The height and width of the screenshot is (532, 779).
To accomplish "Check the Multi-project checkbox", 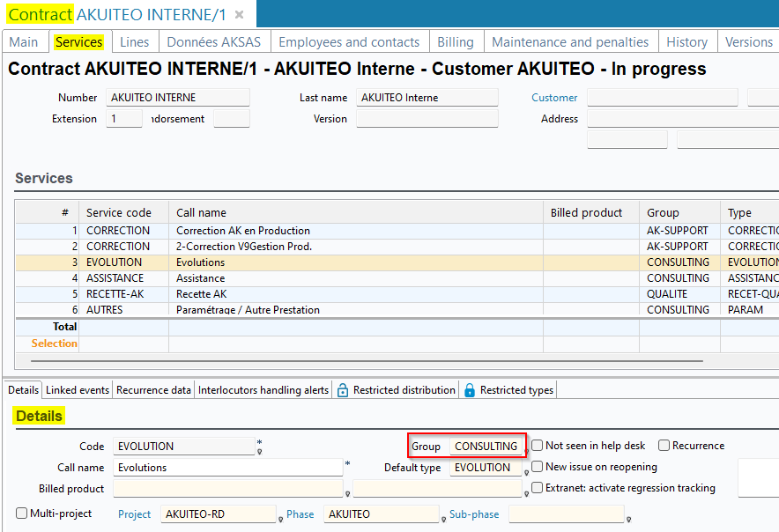I will [x=22, y=514].
